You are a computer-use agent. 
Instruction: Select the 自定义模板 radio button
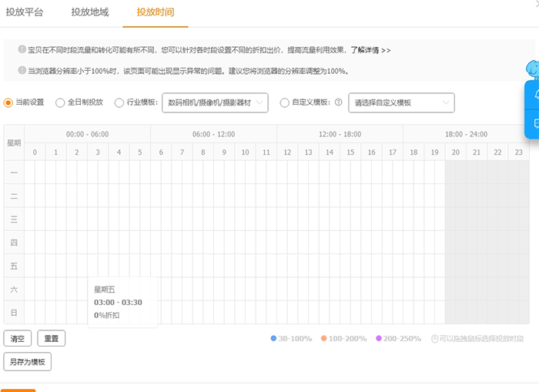(285, 102)
